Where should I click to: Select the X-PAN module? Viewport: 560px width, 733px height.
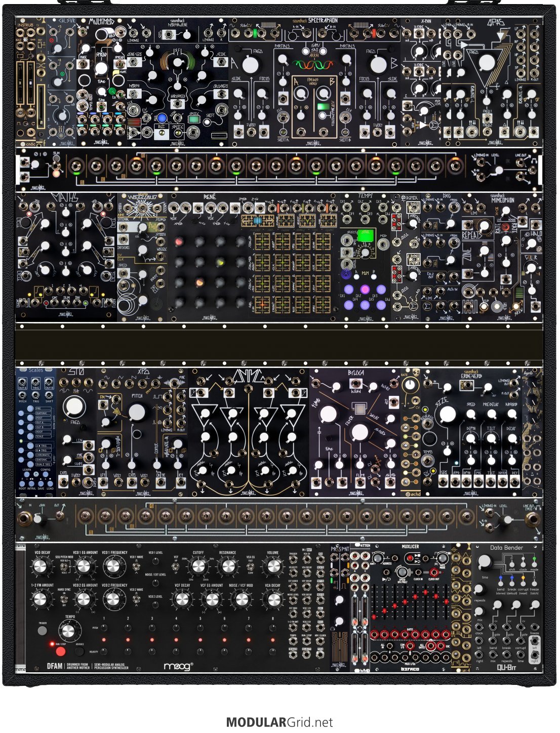[421, 83]
